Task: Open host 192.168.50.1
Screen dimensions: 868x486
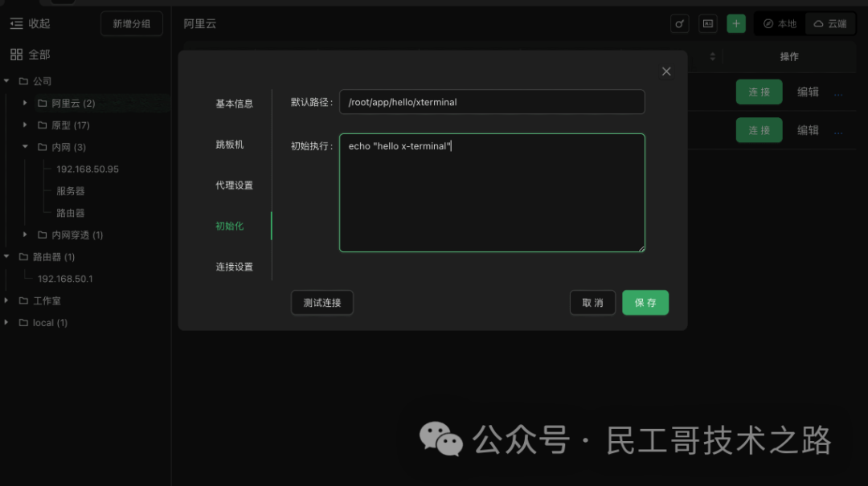Action: pyautogui.click(x=65, y=279)
